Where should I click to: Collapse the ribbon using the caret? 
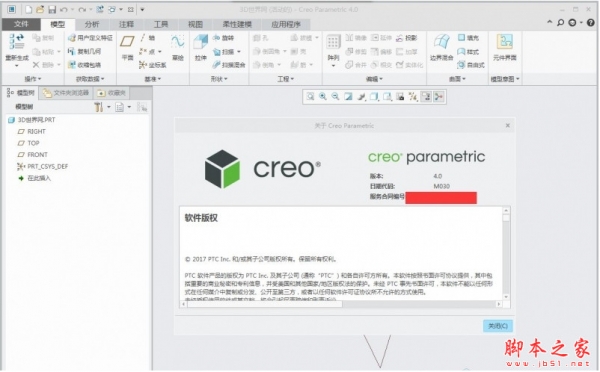coord(550,22)
